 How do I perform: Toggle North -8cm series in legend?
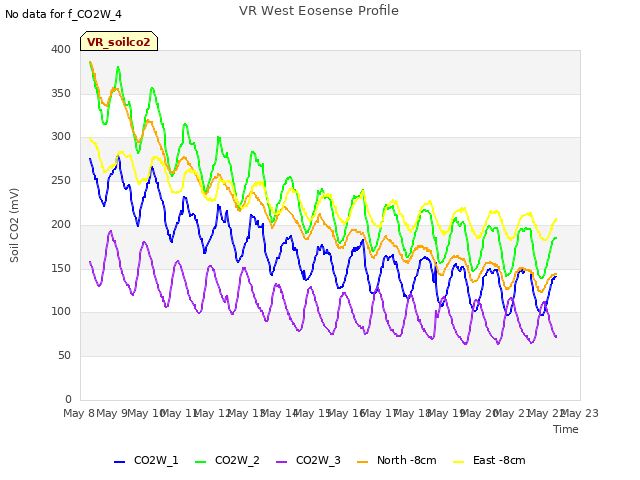[x=397, y=460]
